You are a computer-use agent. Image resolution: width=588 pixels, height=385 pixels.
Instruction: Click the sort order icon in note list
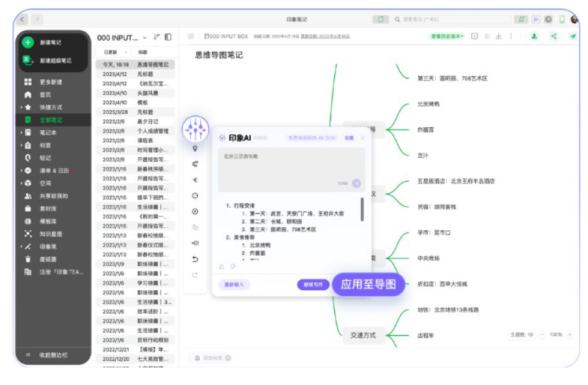tap(157, 37)
